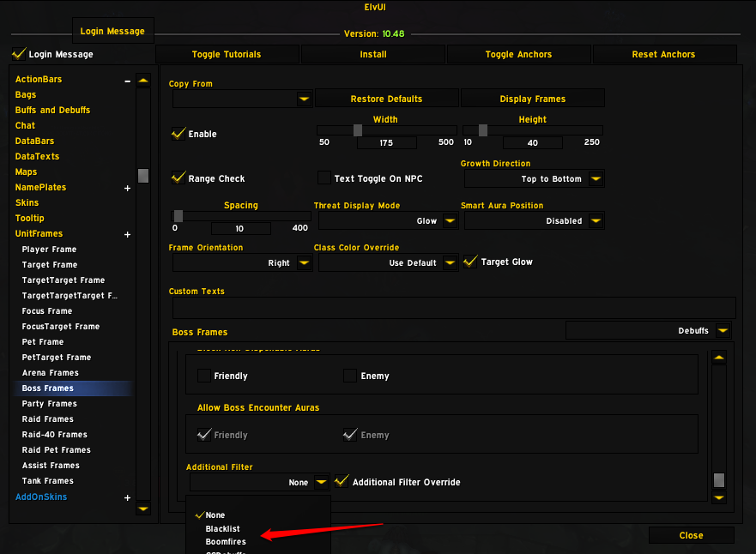Open the Tooltip settings
Image resolution: width=756 pixels, height=554 pixels.
[x=30, y=218]
